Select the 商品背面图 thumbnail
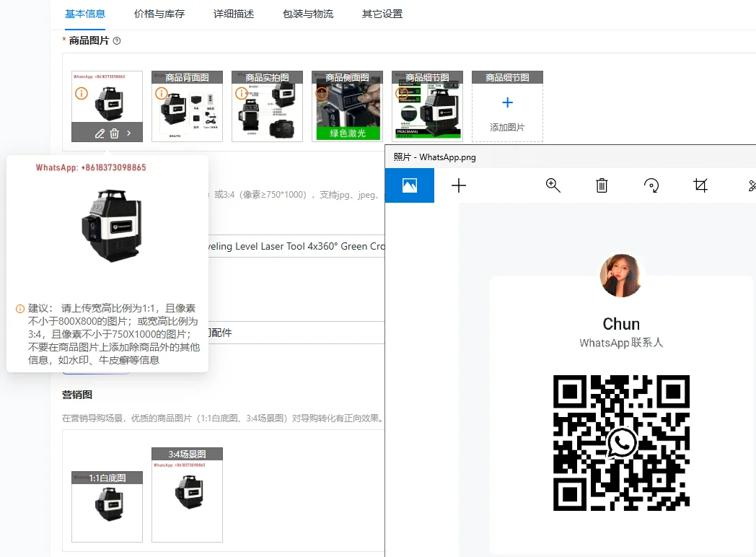 (187, 107)
